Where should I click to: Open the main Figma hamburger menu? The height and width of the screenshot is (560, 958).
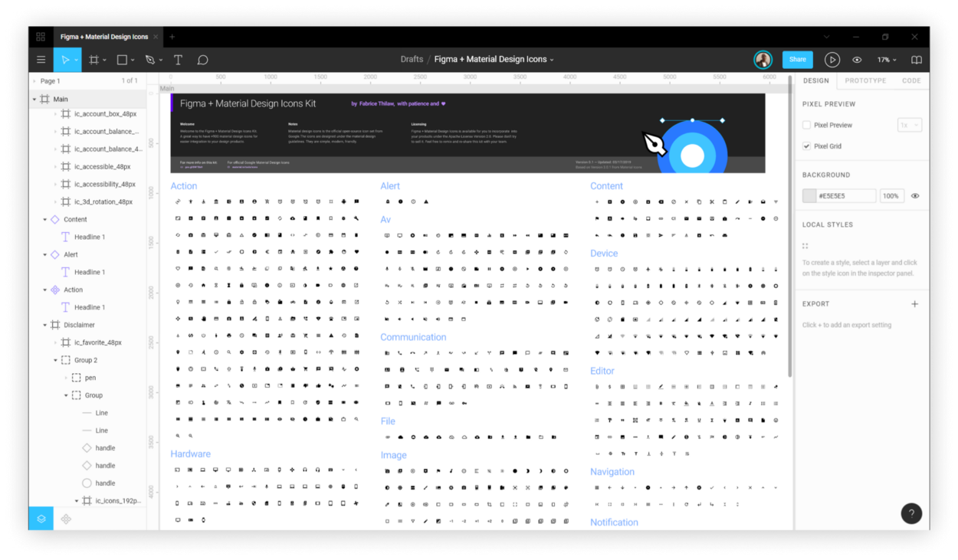click(41, 59)
